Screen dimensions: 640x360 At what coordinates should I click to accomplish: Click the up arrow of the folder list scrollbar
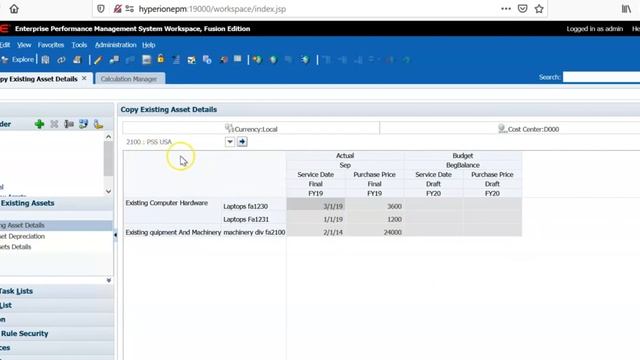109,137
